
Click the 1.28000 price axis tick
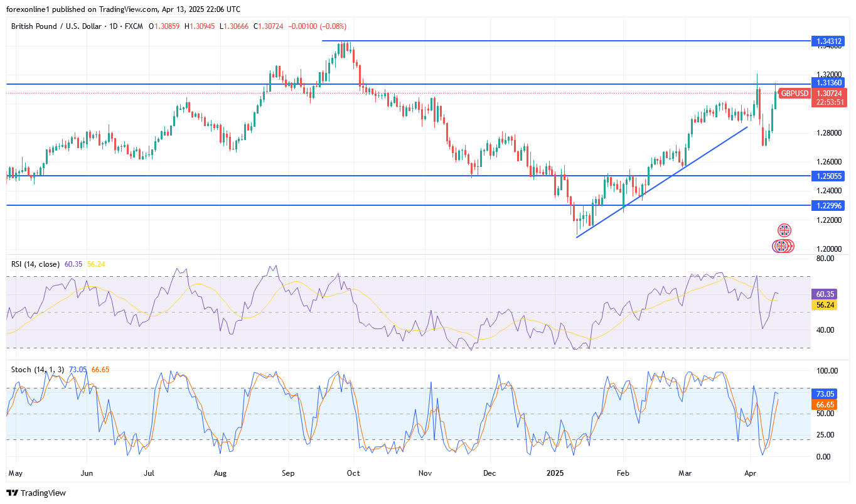click(828, 133)
